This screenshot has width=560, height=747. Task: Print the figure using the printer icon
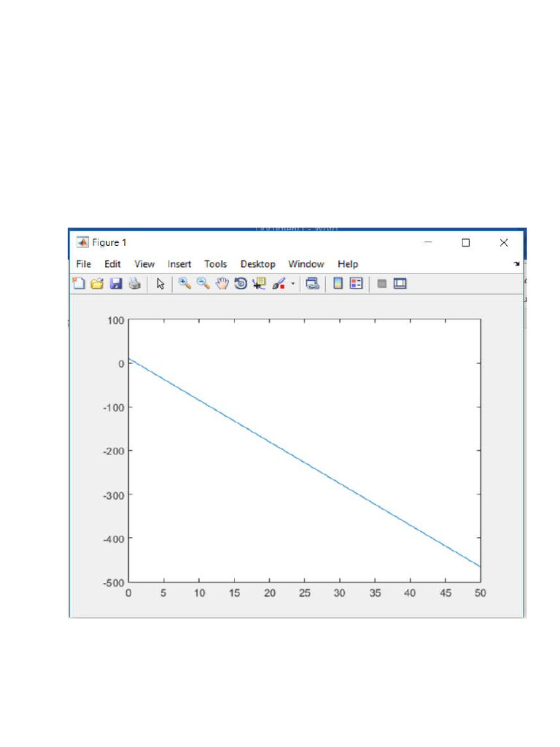[135, 284]
